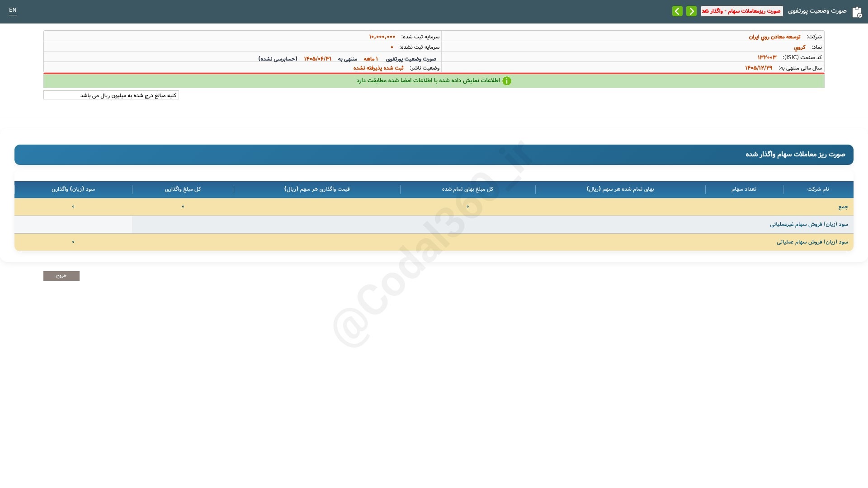868x488 pixels.
Task: Open the report selector dropdown with red text
Action: [x=742, y=11]
